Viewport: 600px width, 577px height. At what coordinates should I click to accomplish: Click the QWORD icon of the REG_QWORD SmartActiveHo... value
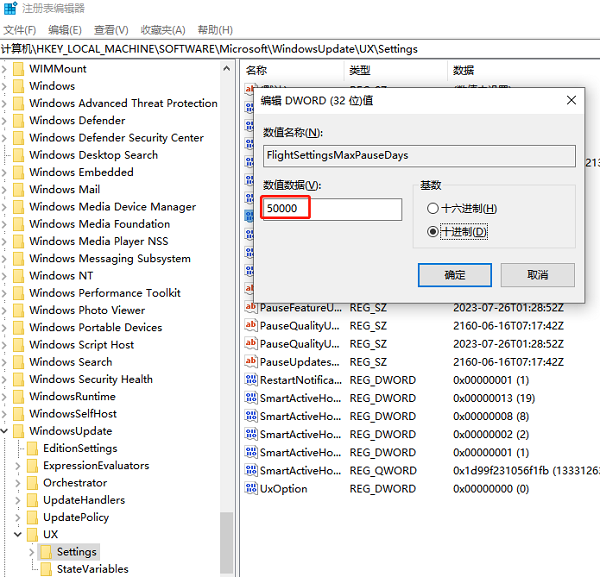point(251,470)
